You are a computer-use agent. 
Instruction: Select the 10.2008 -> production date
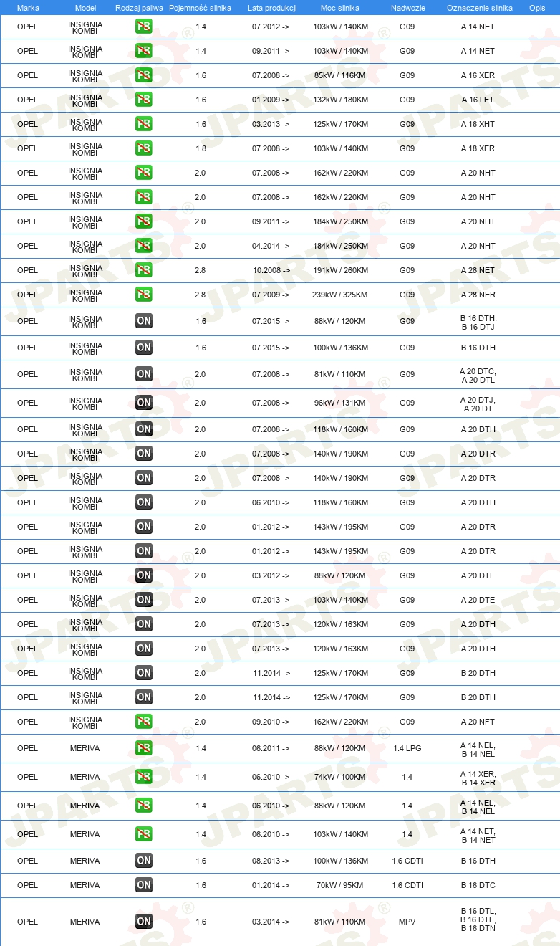pos(271,270)
